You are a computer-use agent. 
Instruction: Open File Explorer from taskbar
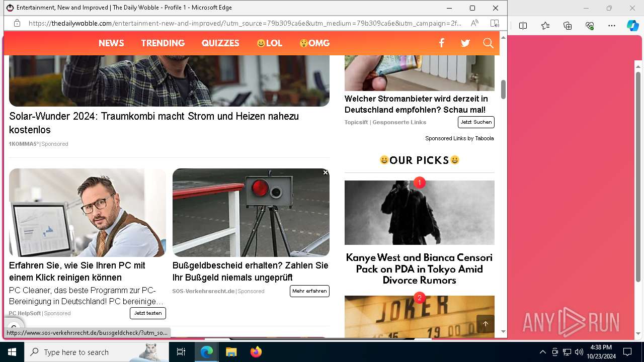coord(231,352)
